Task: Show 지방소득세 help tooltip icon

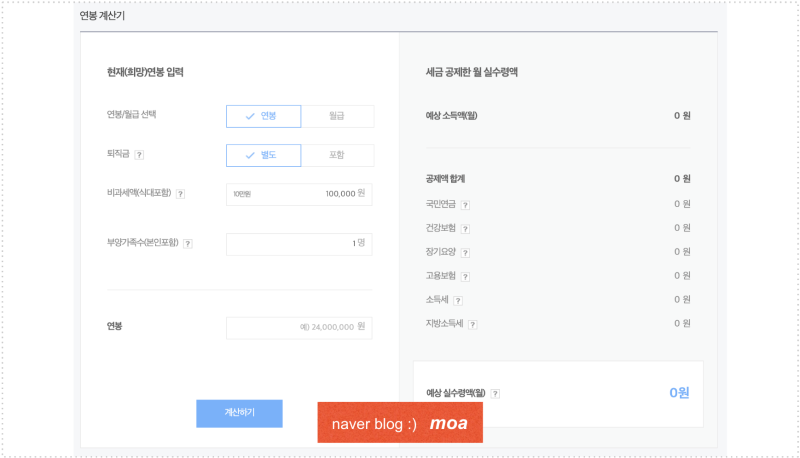Action: [473, 325]
